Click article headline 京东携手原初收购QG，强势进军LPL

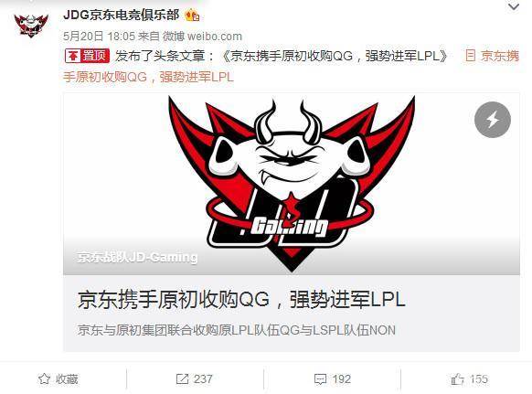click(241, 299)
